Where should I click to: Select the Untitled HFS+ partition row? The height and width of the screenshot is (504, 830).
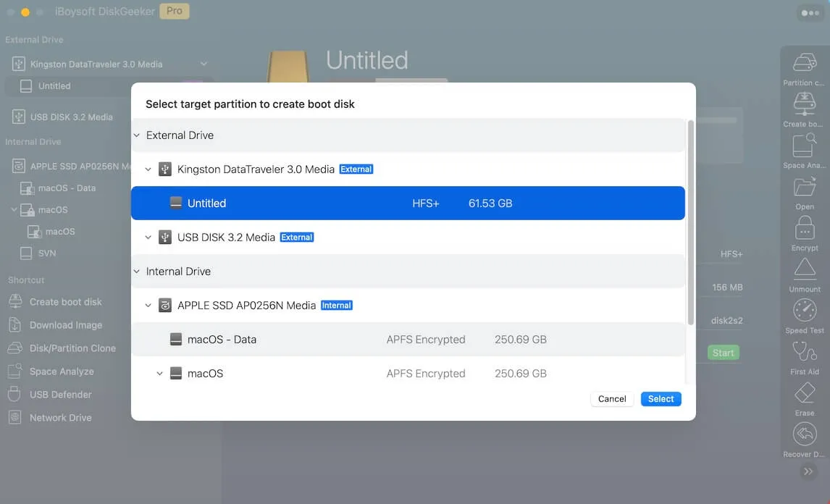(x=408, y=203)
